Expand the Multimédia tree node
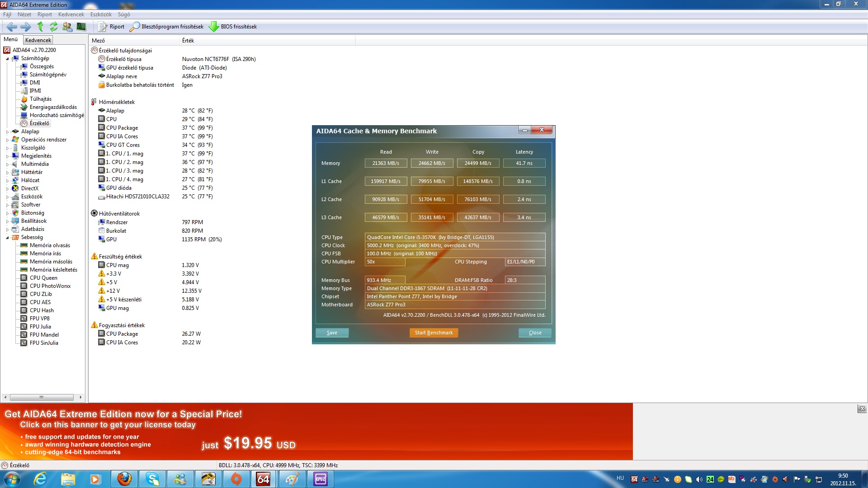 tap(7, 164)
